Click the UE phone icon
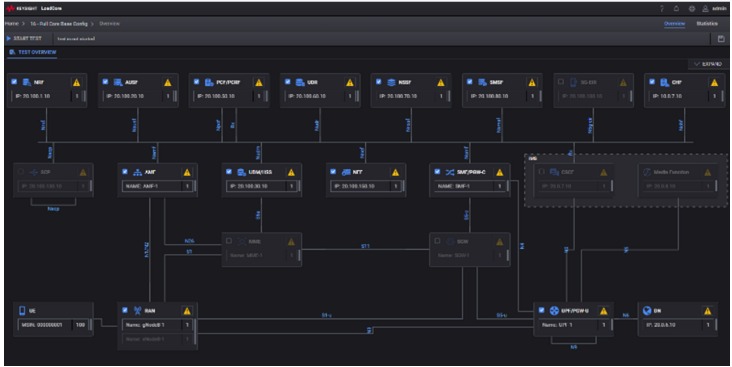The height and width of the screenshot is (367, 732). 22,311
